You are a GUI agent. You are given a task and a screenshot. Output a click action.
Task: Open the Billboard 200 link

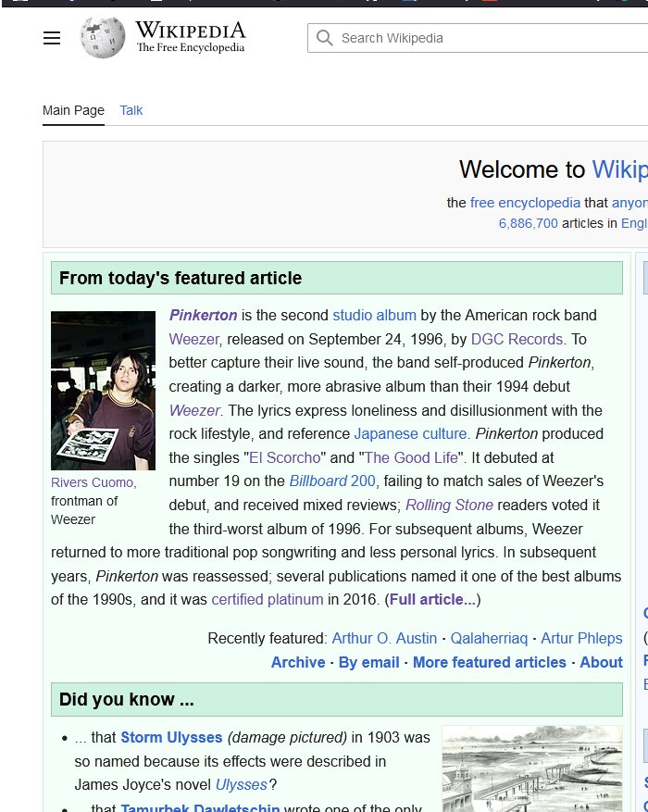point(332,481)
